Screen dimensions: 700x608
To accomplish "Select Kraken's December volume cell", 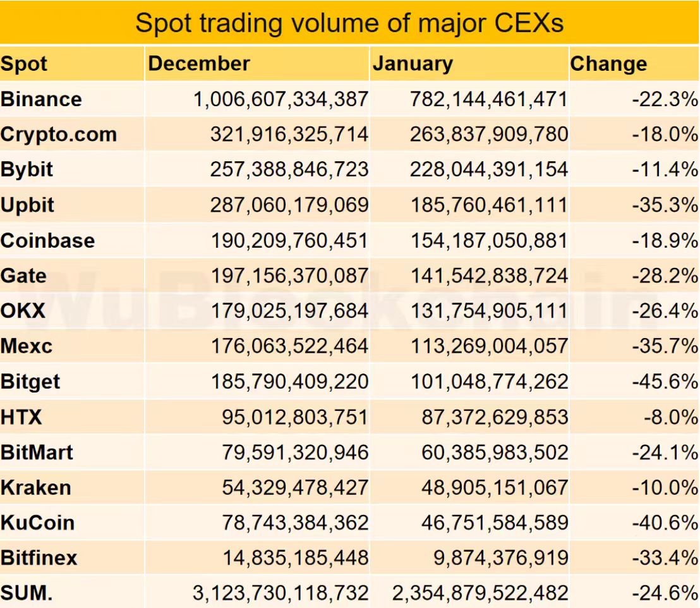I will pyautogui.click(x=295, y=487).
